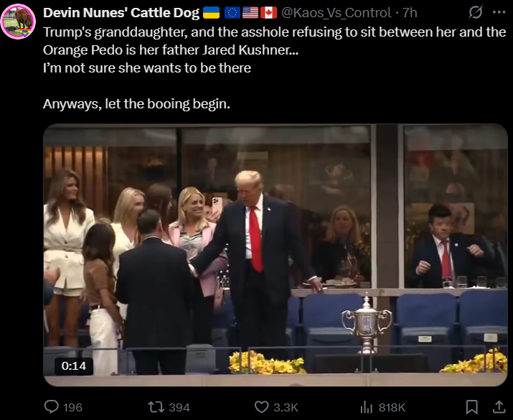Click the 0:14 video duration badge

(x=74, y=365)
